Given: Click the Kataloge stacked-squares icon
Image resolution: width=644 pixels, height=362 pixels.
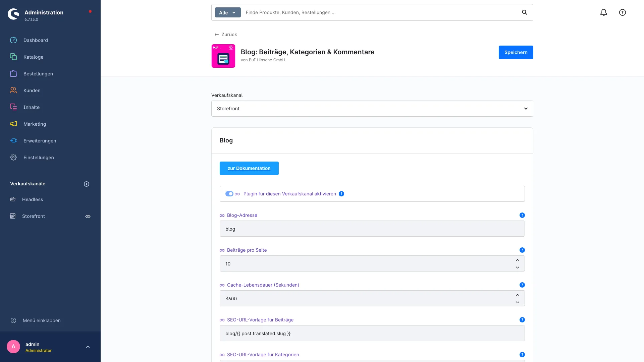Looking at the screenshot, I should 13,57.
